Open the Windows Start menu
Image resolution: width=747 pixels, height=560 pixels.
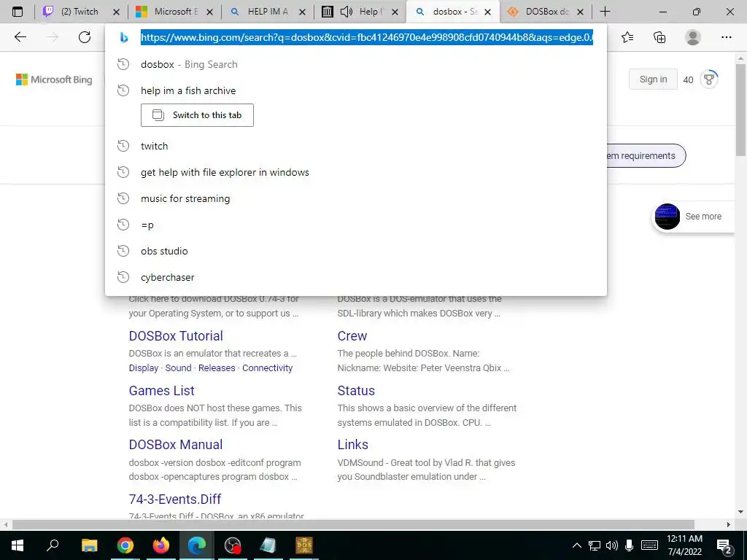[18, 545]
